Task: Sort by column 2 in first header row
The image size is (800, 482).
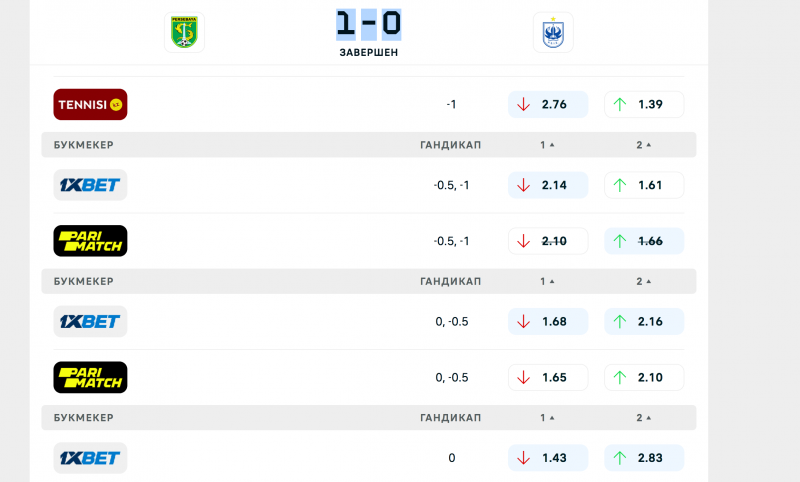Action: coord(644,145)
